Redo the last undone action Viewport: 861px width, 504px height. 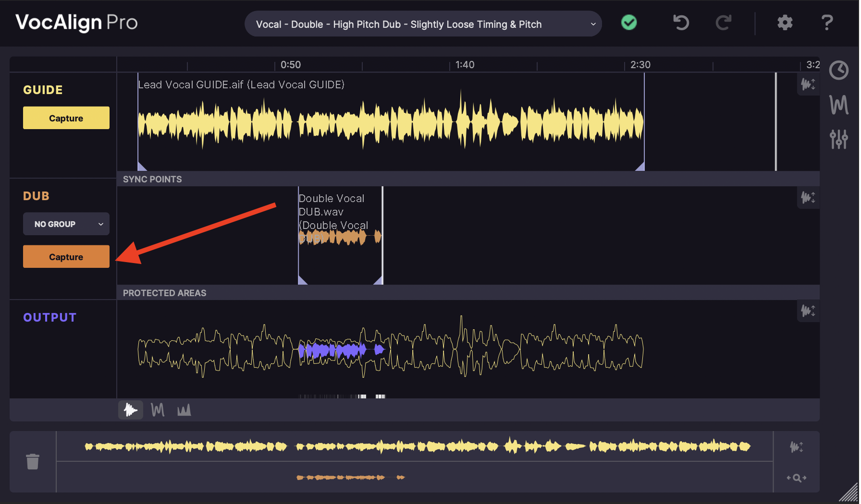[723, 23]
